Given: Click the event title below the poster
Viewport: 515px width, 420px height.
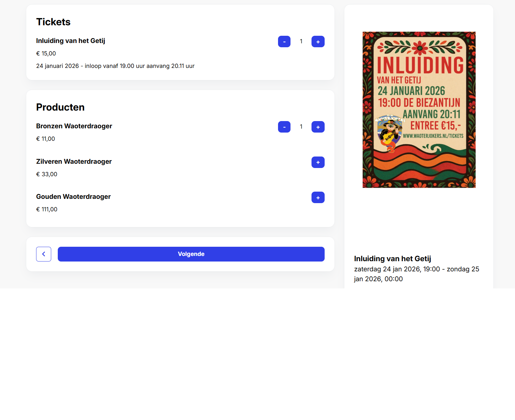Looking at the screenshot, I should coord(392,259).
